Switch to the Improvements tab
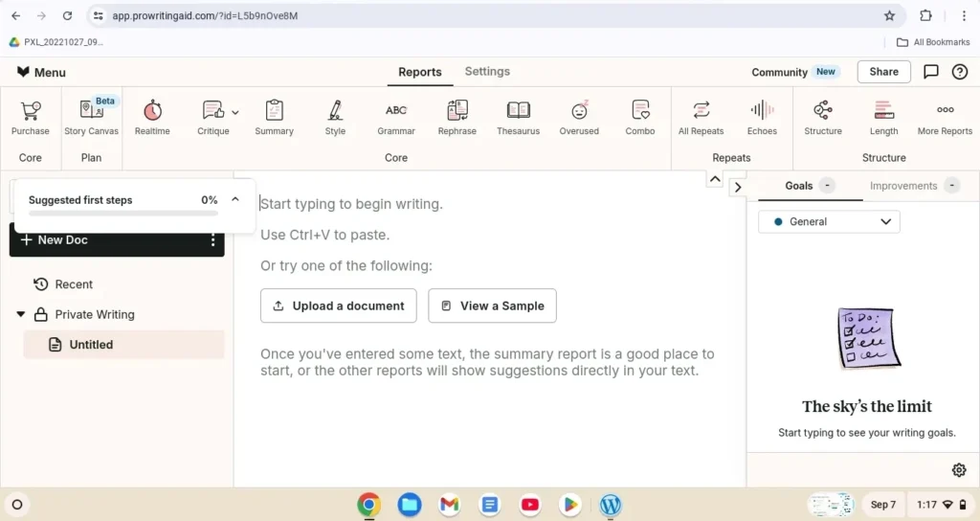Screen dimensions: 980x521 pyautogui.click(x=914, y=186)
